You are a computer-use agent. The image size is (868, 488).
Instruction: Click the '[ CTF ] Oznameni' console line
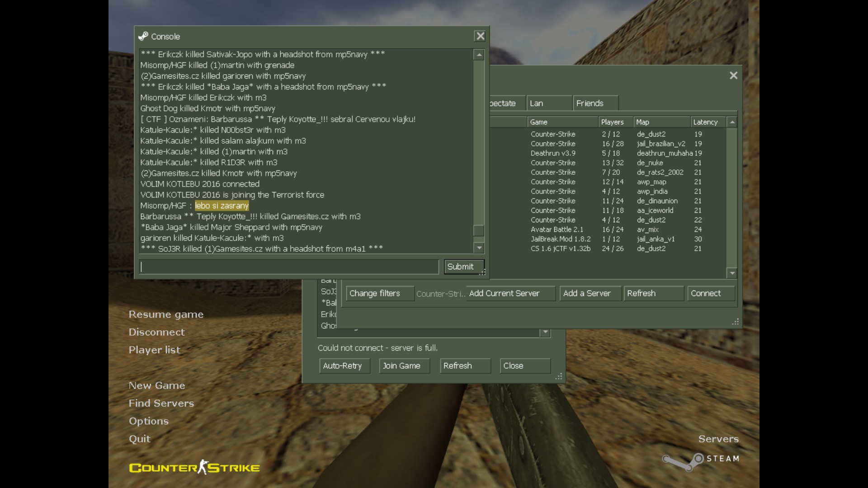278,119
